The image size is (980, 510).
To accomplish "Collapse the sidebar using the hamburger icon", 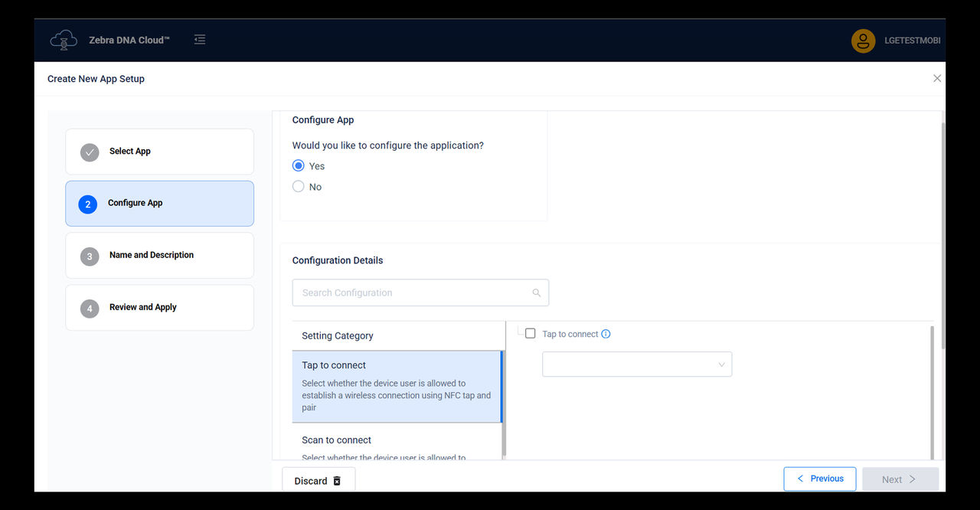I will (x=199, y=39).
